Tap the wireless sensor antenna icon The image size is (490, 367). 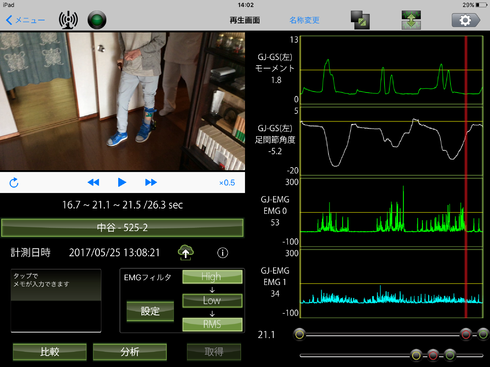click(x=68, y=20)
